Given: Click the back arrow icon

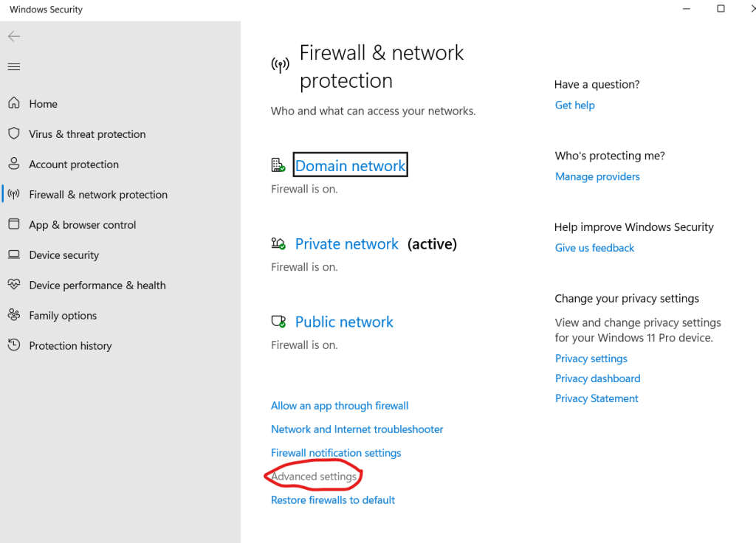Looking at the screenshot, I should (x=14, y=36).
